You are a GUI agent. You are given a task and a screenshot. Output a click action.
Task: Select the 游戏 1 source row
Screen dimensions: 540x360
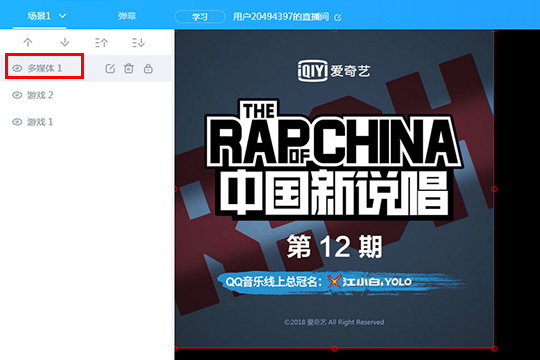[86, 122]
